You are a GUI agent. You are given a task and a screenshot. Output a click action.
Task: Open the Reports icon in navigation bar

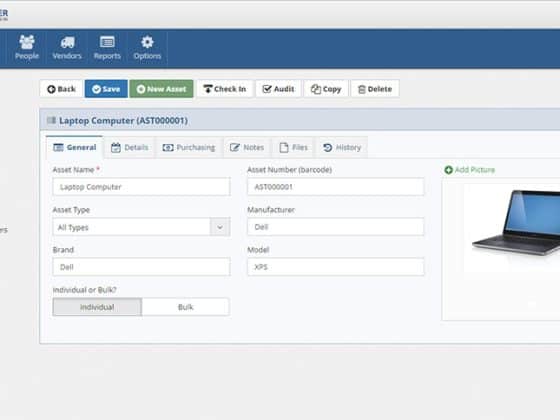point(107,48)
